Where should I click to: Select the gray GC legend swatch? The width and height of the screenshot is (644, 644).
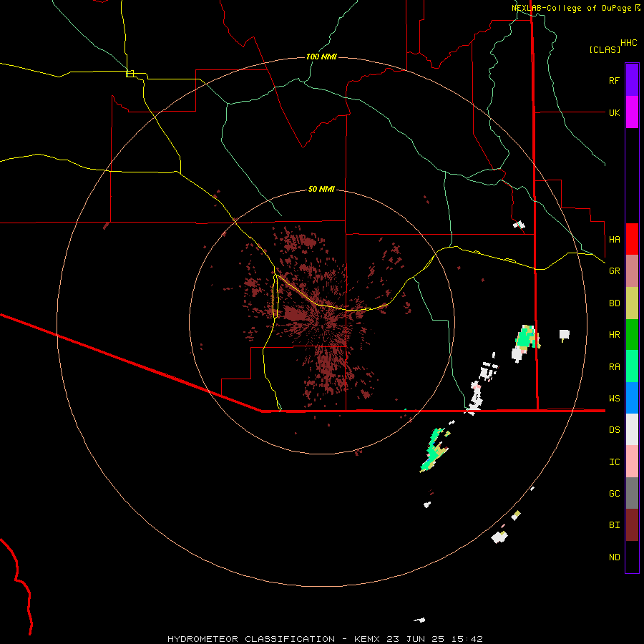tap(632, 493)
